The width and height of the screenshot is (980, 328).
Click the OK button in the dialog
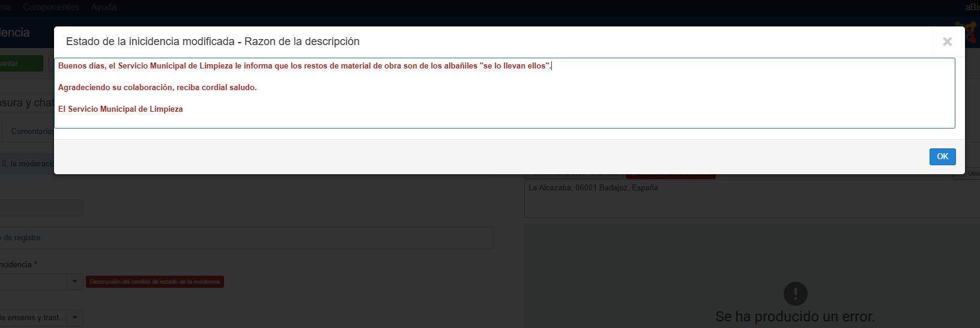pyautogui.click(x=942, y=157)
